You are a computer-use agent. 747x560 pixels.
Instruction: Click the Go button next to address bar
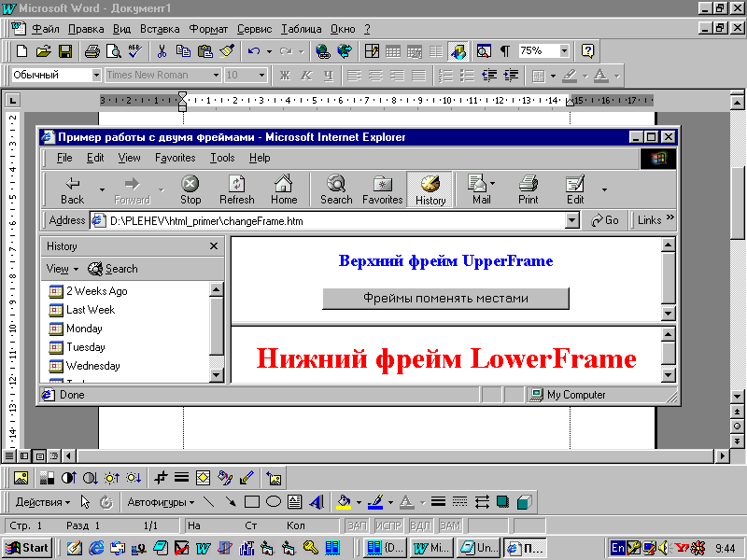pyautogui.click(x=605, y=220)
